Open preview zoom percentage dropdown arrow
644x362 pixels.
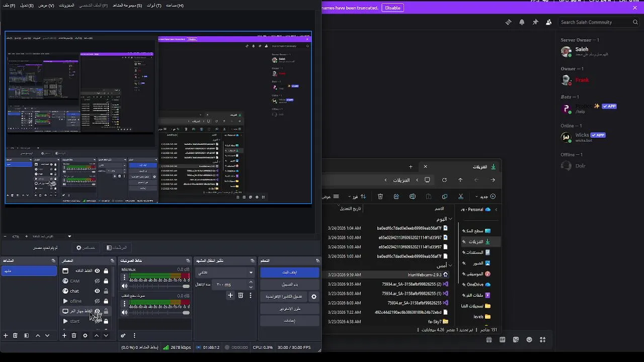tap(69, 236)
